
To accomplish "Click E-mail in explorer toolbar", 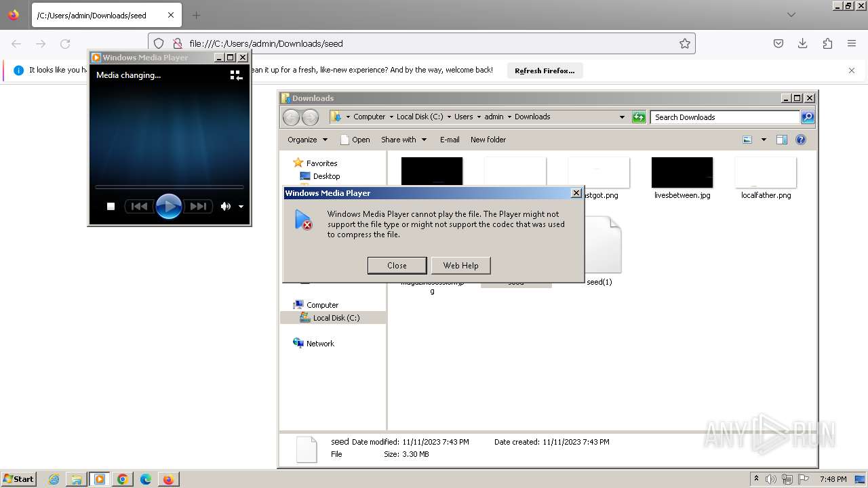I will [x=450, y=140].
